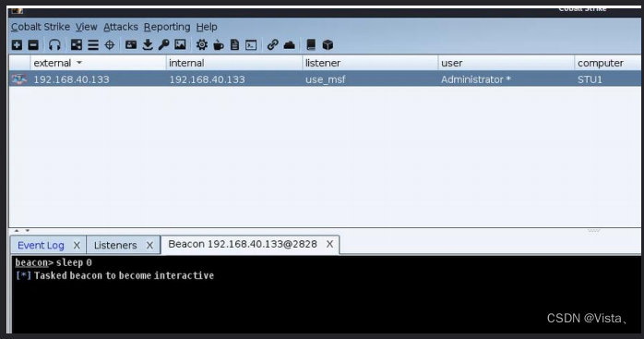Switch to the Listeners tab
The width and height of the screenshot is (644, 339).
coord(115,245)
